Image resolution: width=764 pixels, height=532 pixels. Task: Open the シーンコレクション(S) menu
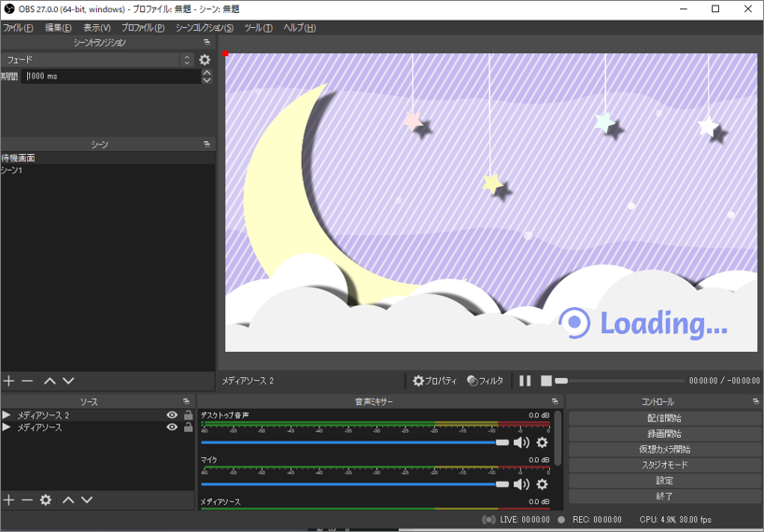(205, 28)
